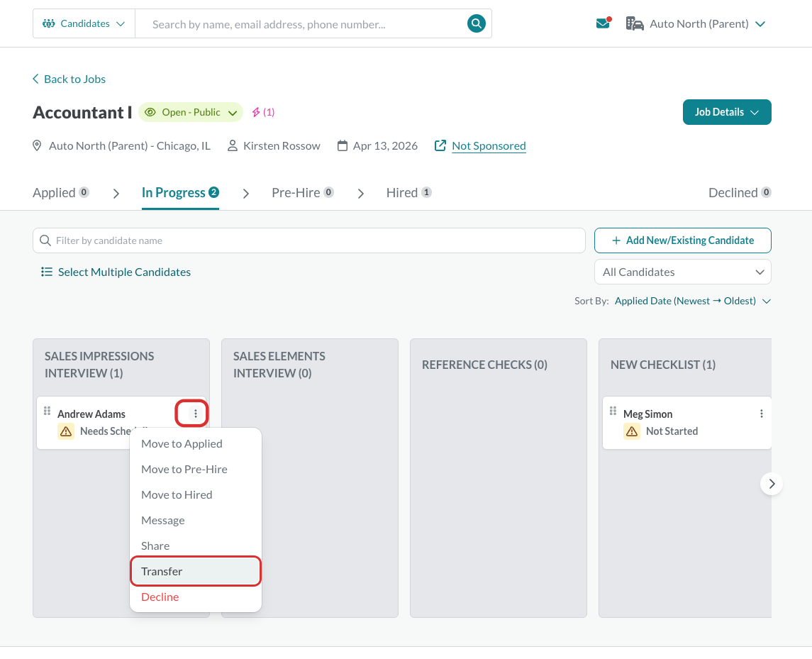Open the Declined tab
Image resolution: width=812 pixels, height=659 pixels.
pyautogui.click(x=740, y=193)
